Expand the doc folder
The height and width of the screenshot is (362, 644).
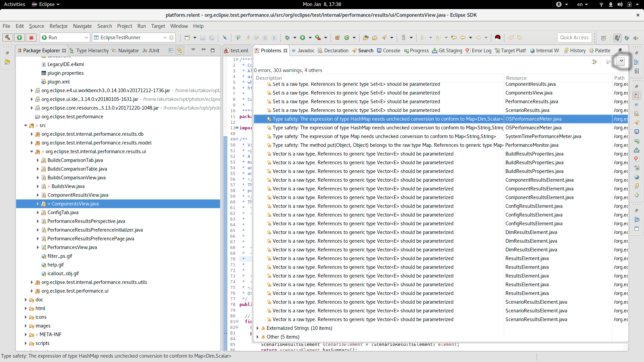pyautogui.click(x=25, y=300)
